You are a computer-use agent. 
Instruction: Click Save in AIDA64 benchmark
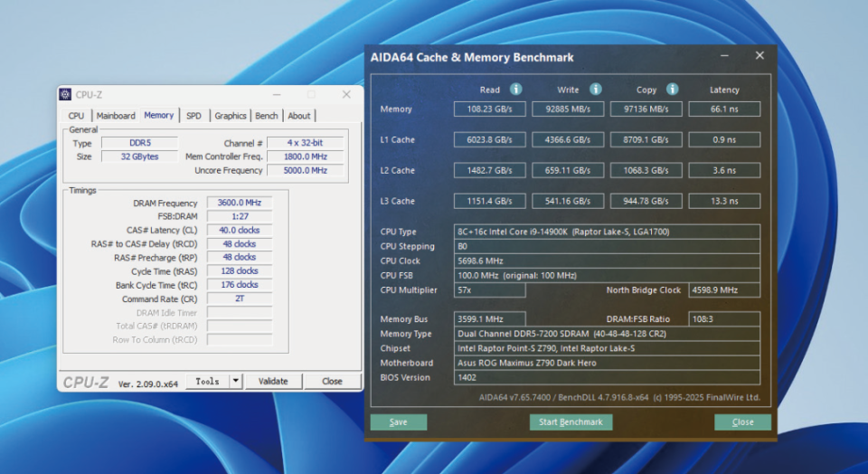[x=399, y=422]
